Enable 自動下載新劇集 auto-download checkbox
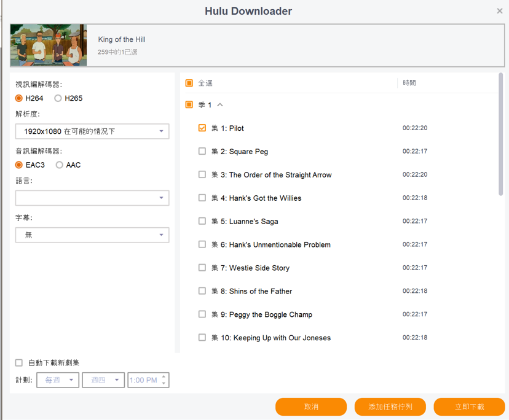 click(x=19, y=363)
